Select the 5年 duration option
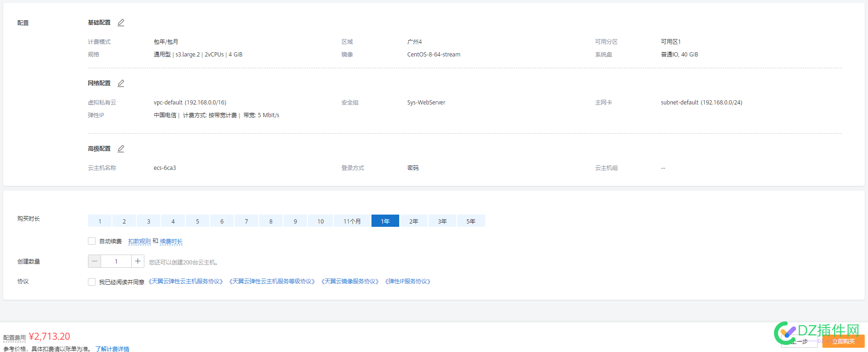The image size is (868, 352). (471, 221)
